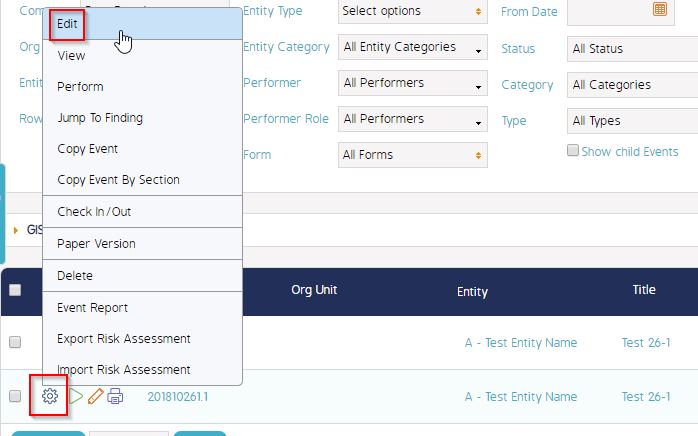Select Paper Version menu entry
Screen dimensions: 698x436
142,244
